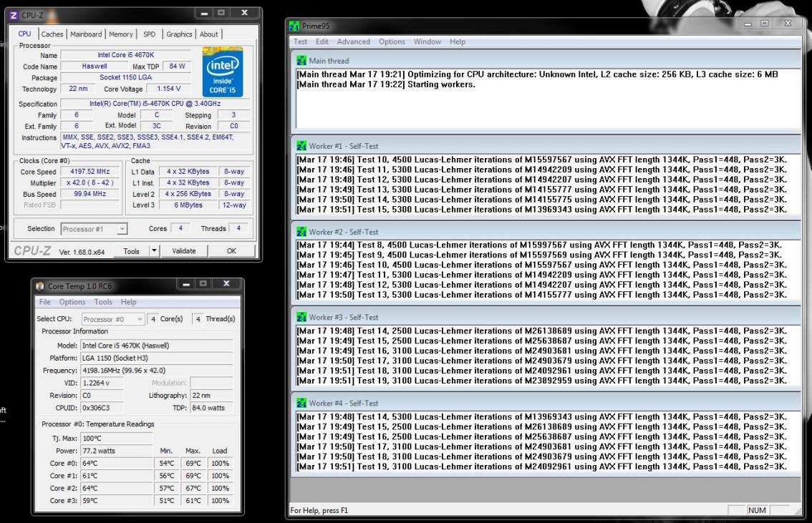The height and width of the screenshot is (523, 812).
Task: Switch to the Caches tab in CPU-Z
Action: 52,34
